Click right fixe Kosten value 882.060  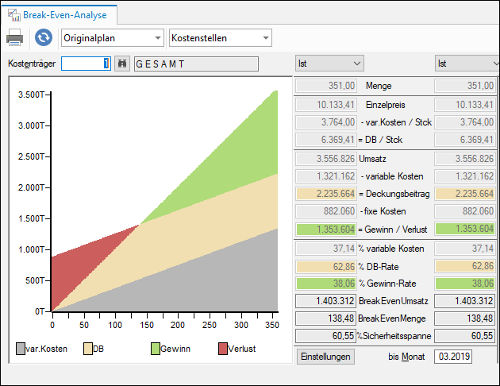465,211
